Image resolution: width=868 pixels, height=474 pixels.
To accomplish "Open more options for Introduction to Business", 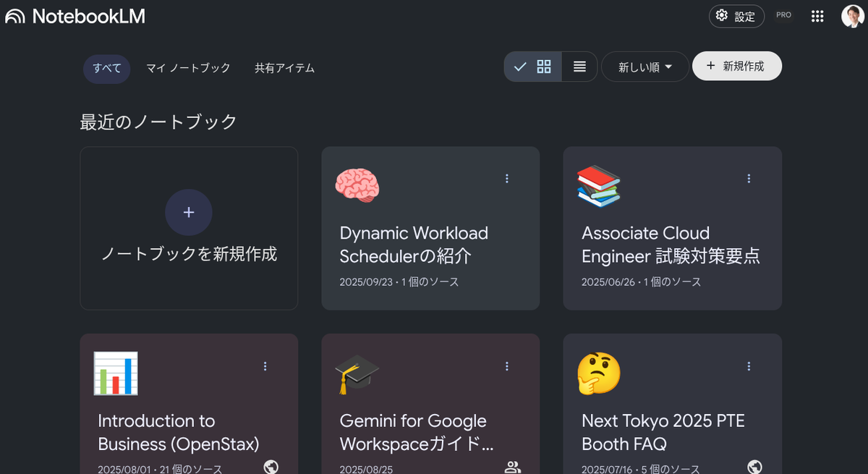I will click(x=265, y=366).
